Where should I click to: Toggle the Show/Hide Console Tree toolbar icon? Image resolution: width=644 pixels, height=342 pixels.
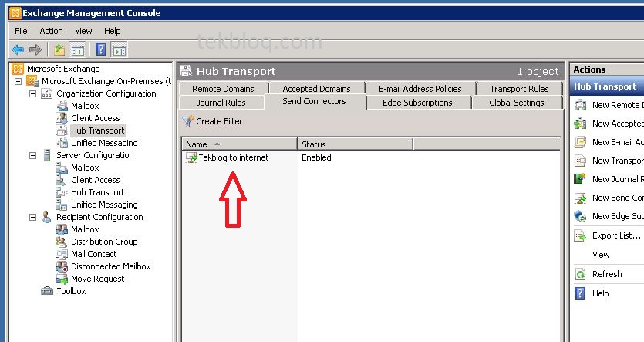[x=78, y=49]
